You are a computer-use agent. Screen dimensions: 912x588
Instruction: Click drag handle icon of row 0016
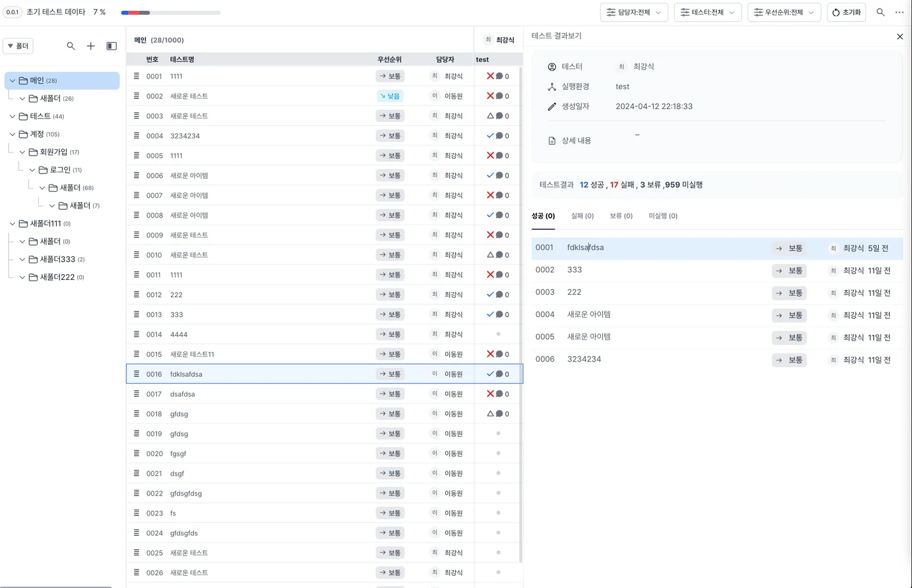[136, 374]
